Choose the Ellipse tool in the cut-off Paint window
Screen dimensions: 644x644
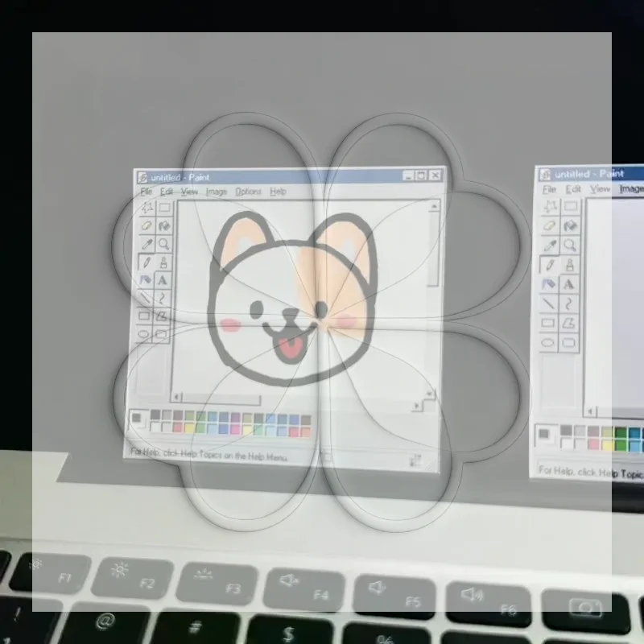pos(548,342)
